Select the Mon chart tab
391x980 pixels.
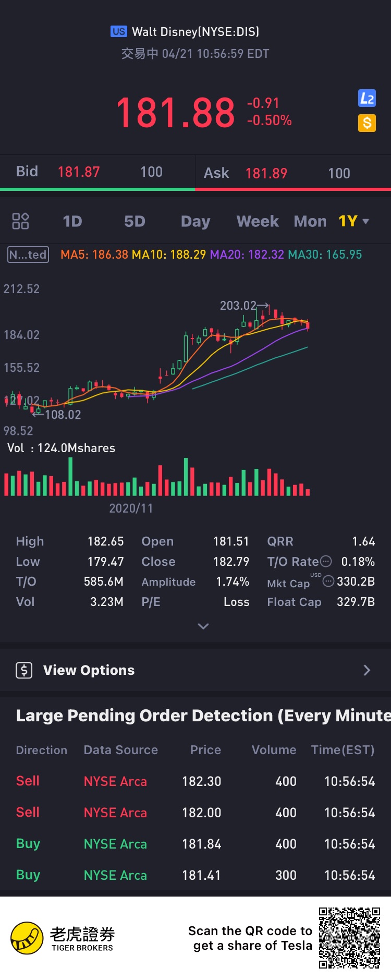[x=310, y=221]
